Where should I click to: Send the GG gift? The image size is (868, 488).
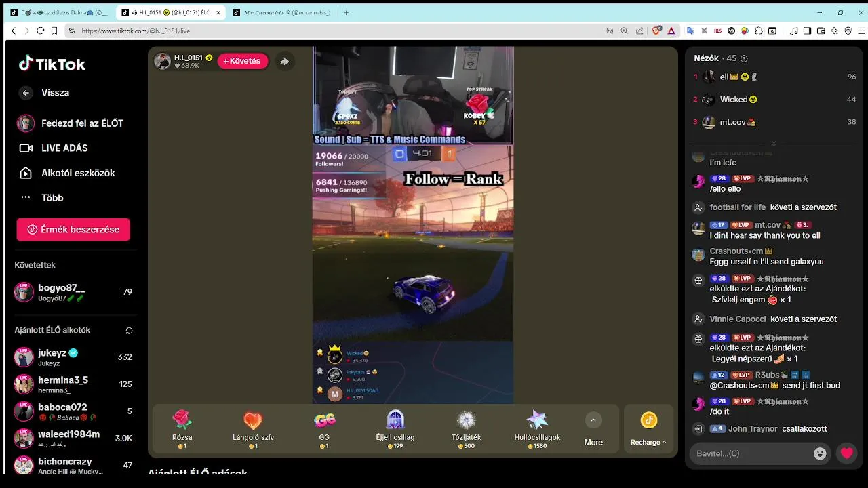coord(324,429)
